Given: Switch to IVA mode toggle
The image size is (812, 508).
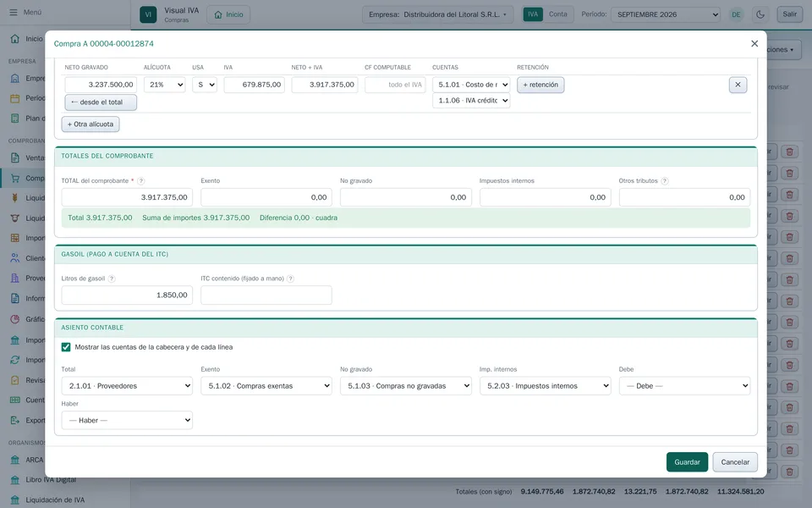Looking at the screenshot, I should [x=533, y=14].
